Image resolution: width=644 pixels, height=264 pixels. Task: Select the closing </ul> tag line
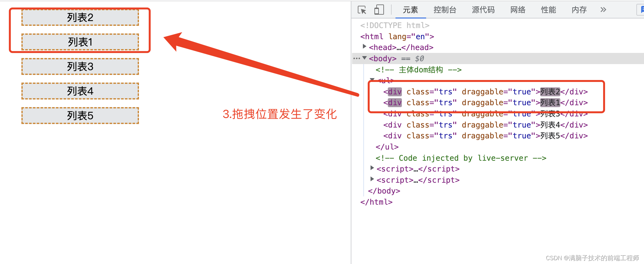[387, 147]
